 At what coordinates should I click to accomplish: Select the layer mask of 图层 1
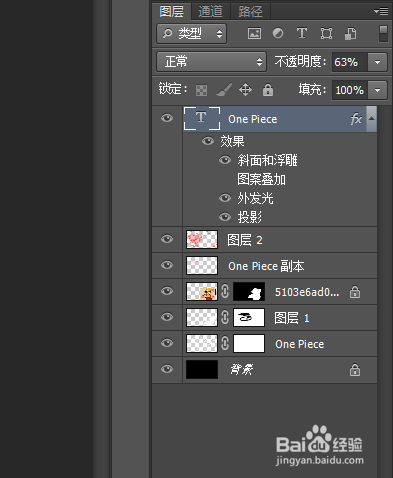pos(249,317)
